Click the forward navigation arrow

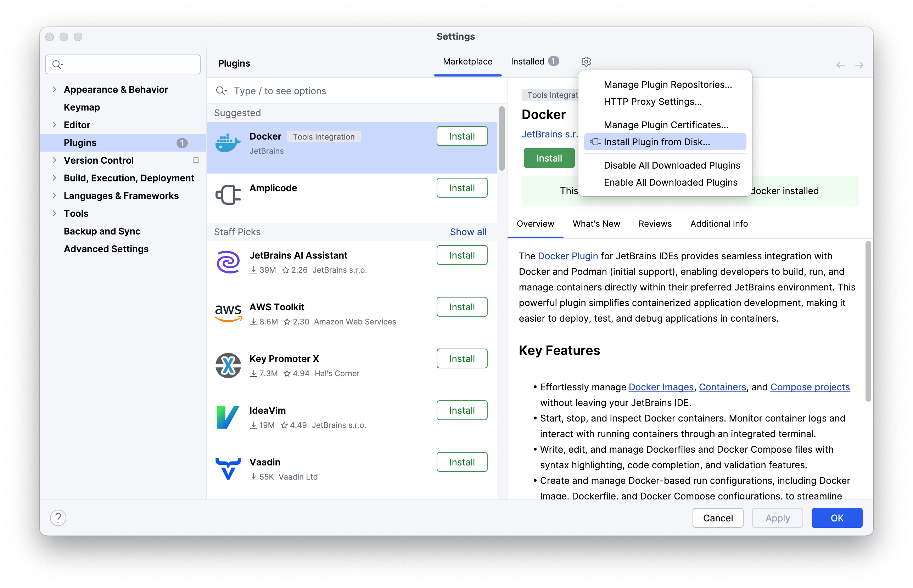859,65
